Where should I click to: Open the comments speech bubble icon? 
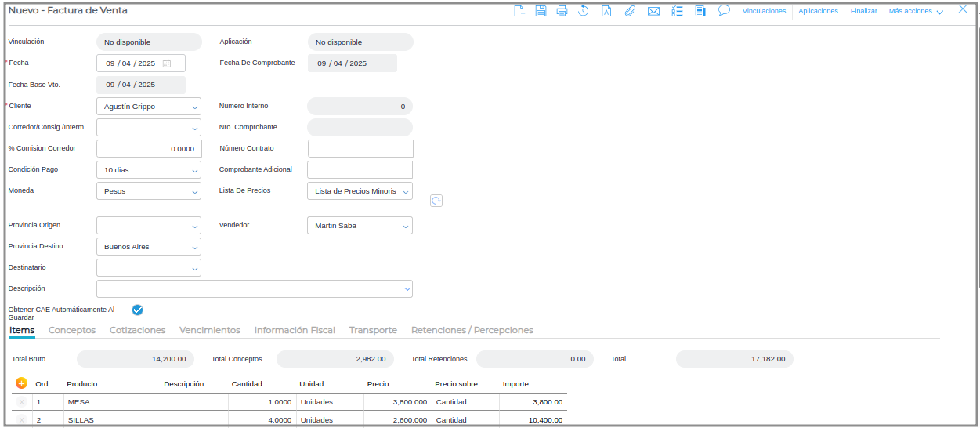tap(724, 11)
